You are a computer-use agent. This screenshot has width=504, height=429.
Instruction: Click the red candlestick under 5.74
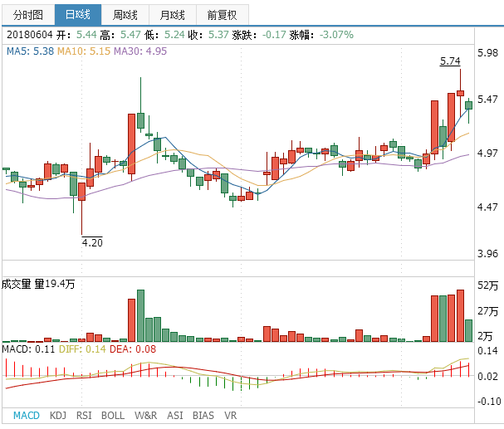(x=460, y=93)
